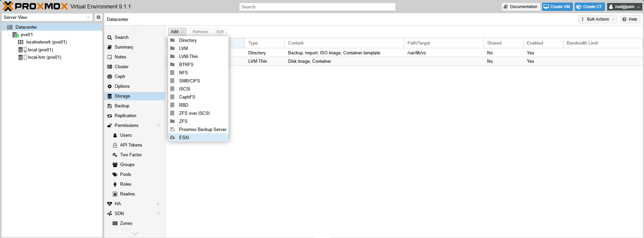Open the Add storage dropdown button
The height and width of the screenshot is (238, 644).
pos(177,32)
